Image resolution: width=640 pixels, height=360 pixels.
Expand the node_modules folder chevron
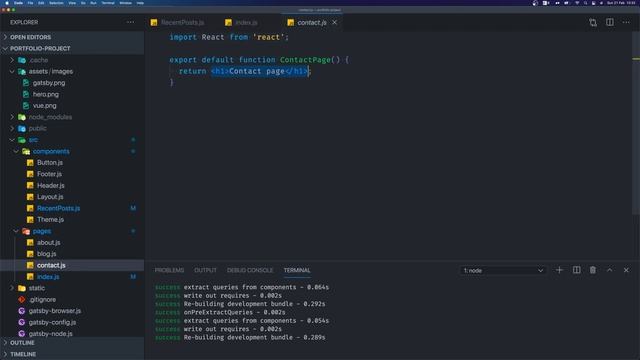[12, 117]
